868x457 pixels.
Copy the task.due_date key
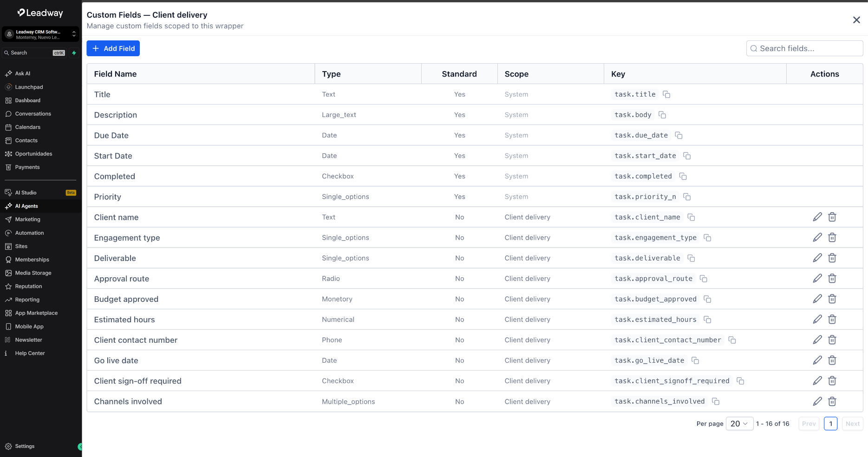coord(679,135)
